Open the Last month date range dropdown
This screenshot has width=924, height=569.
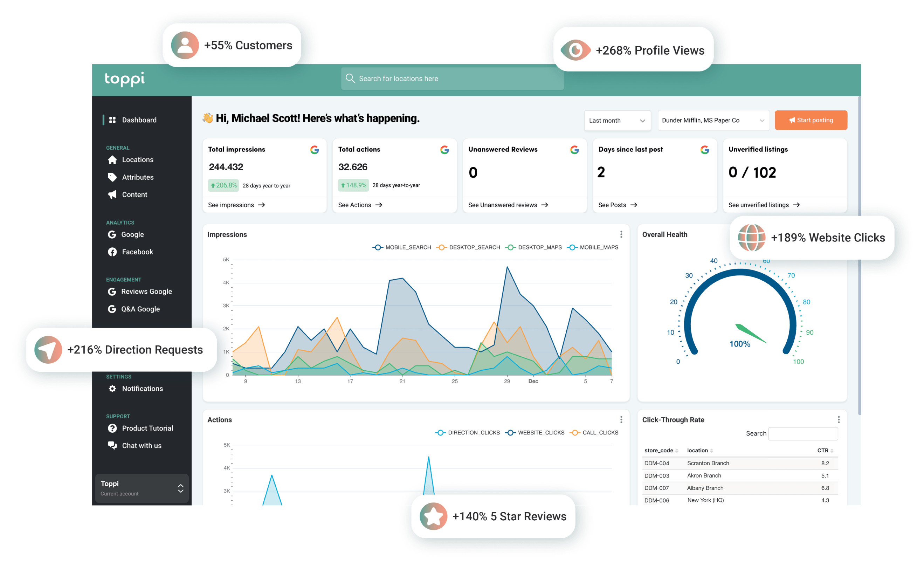point(617,121)
